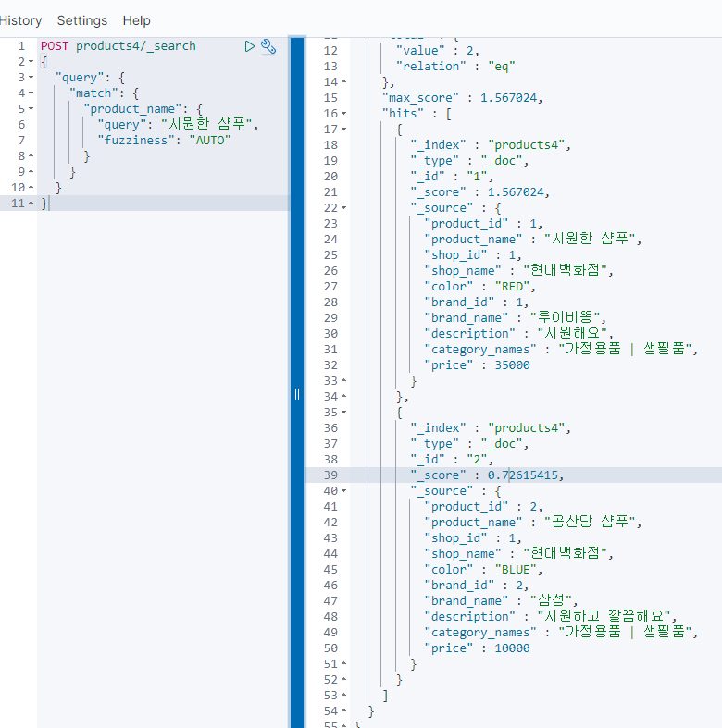
Task: Open the Help menu item
Action: tap(136, 20)
